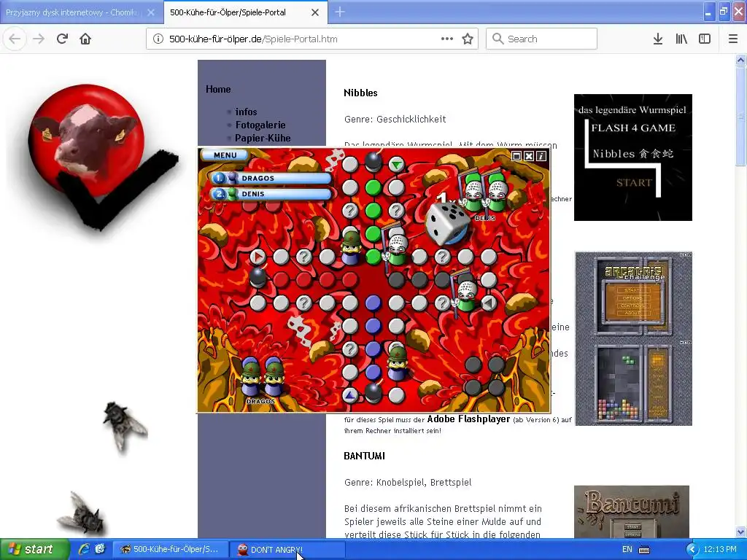Click the game window resize square icon

[516, 156]
